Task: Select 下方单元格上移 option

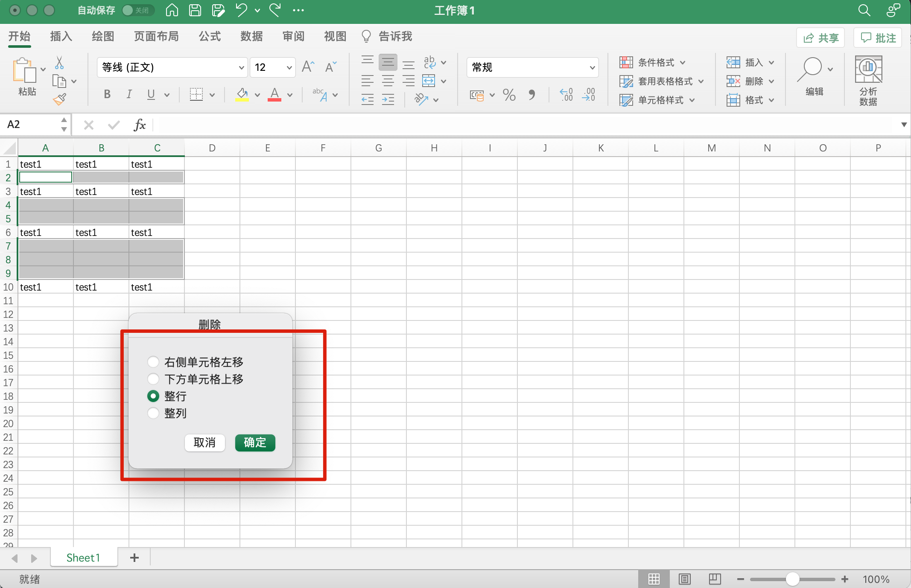Action: (x=153, y=379)
